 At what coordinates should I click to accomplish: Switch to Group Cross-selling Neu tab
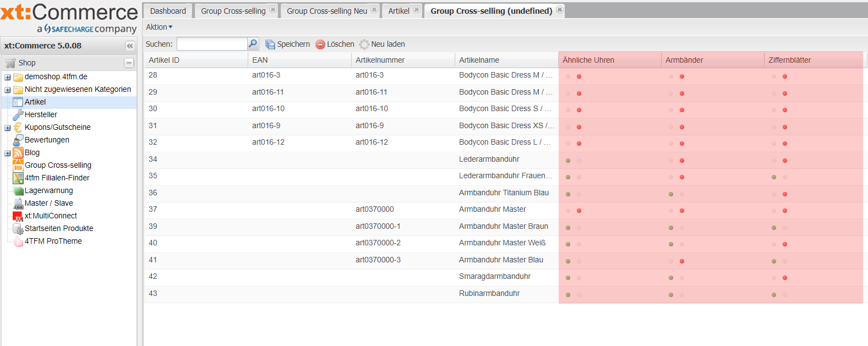326,11
